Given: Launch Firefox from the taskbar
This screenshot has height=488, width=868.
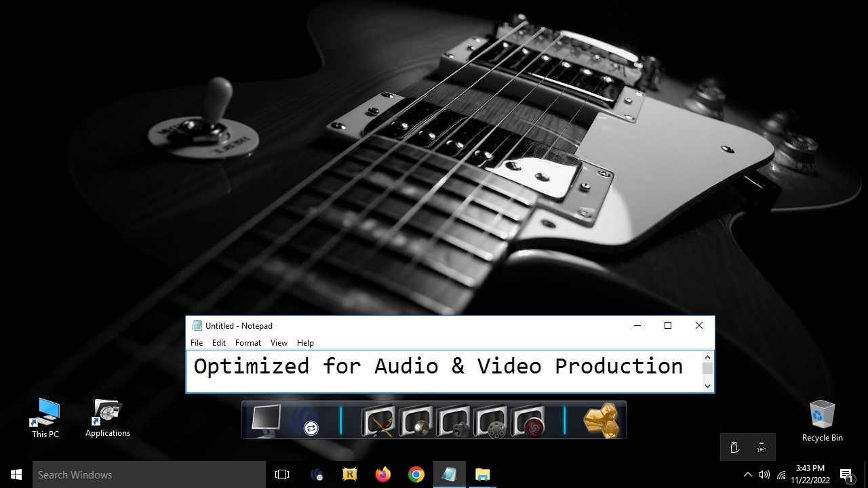Looking at the screenshot, I should pyautogui.click(x=383, y=474).
